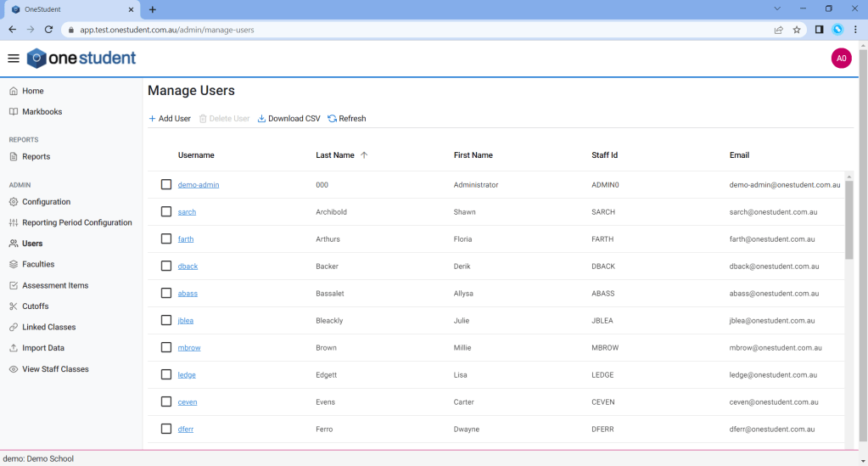Open the AO user avatar menu

841,59
